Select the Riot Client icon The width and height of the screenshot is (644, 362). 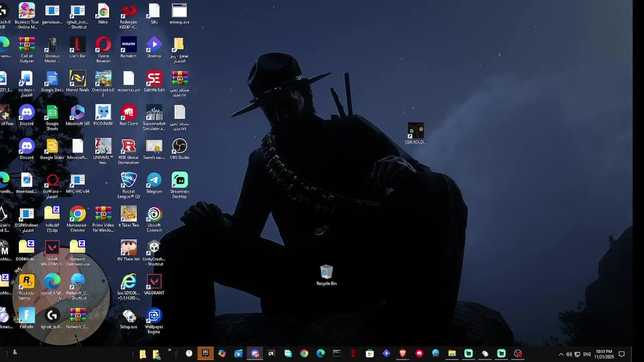(x=128, y=115)
